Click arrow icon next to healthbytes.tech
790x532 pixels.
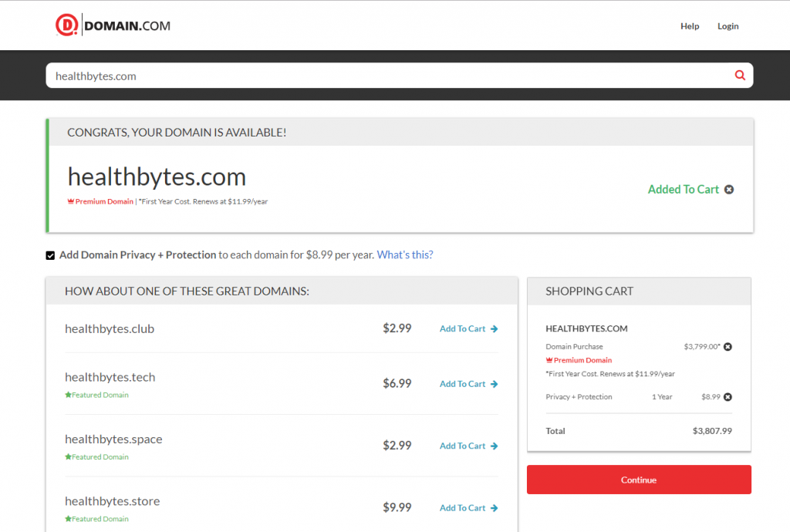tap(495, 384)
